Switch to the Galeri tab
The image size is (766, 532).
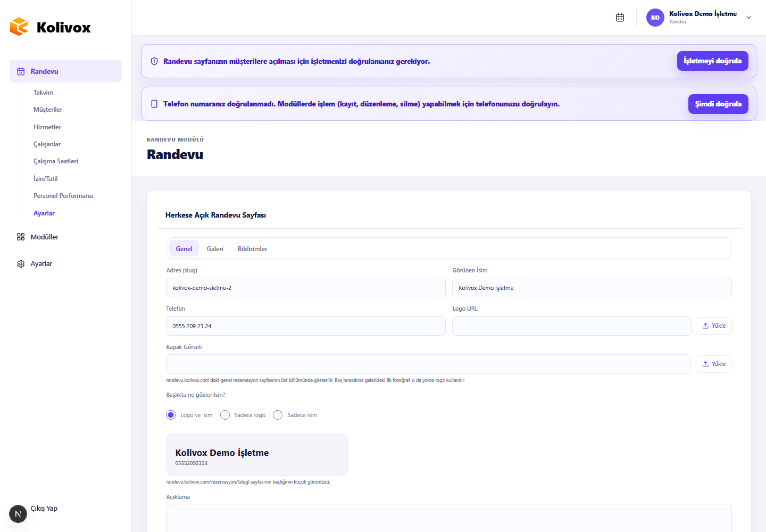pyautogui.click(x=215, y=248)
